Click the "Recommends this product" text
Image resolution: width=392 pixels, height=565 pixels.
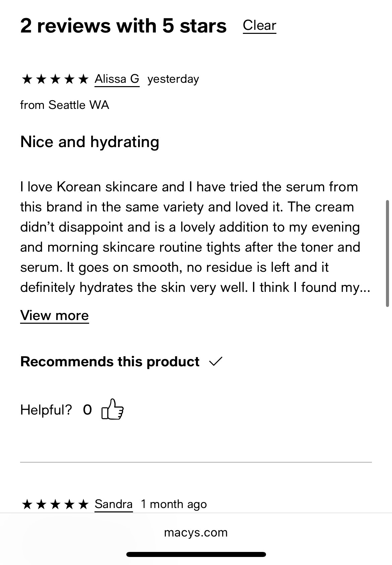pos(110,362)
